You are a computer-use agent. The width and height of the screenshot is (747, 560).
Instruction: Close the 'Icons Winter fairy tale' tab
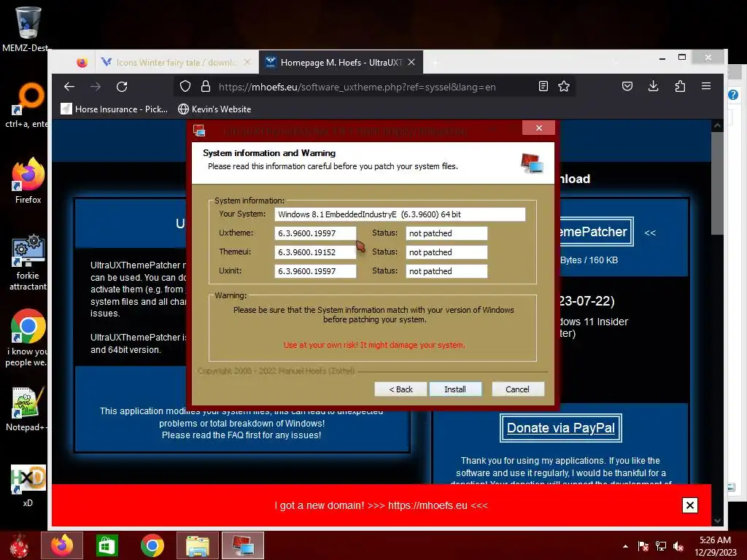click(x=247, y=63)
